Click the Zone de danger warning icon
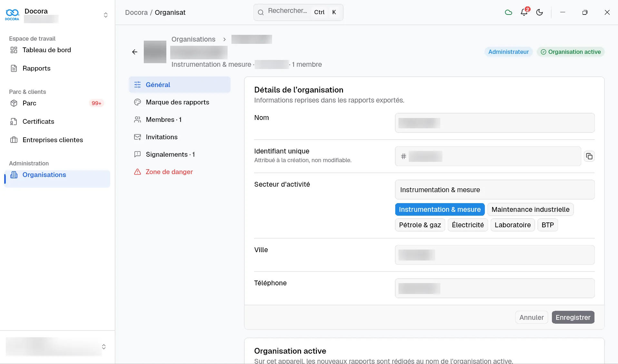Screen dimensions: 618x364 pyautogui.click(x=138, y=172)
